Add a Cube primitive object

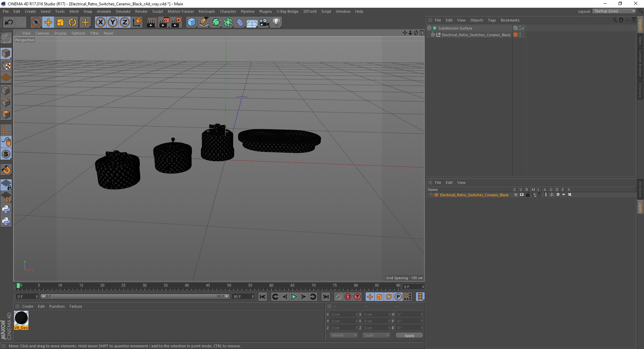[x=192, y=22]
